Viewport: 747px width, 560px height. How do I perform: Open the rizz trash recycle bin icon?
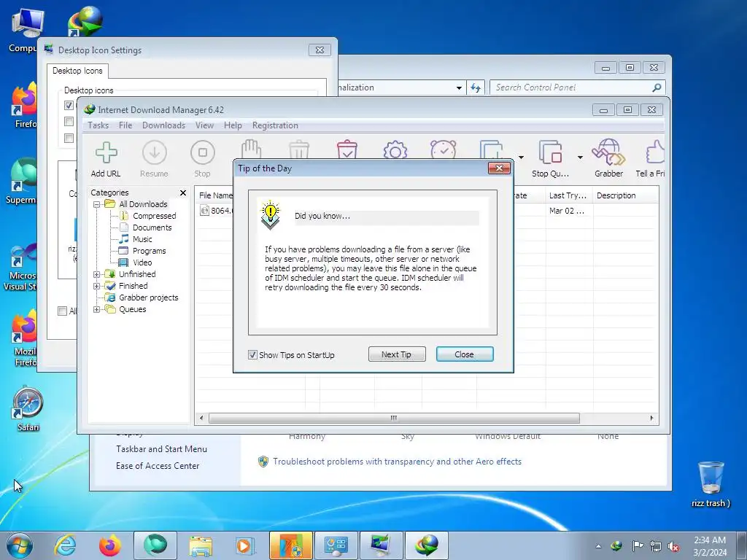coord(711,484)
